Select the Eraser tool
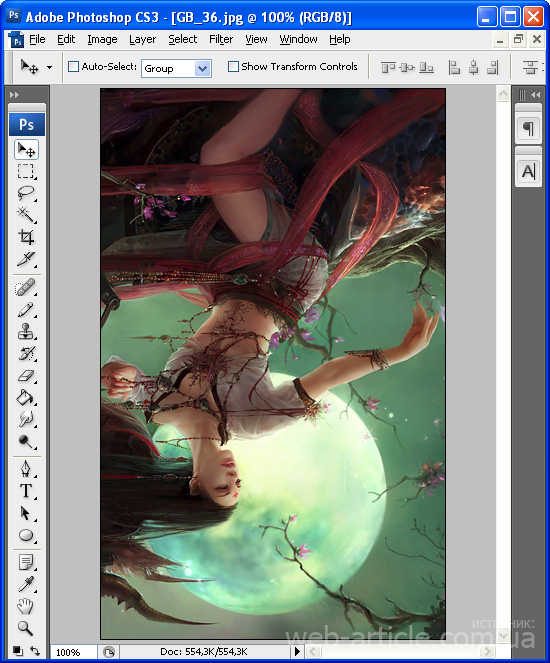The image size is (550, 663). 26,375
